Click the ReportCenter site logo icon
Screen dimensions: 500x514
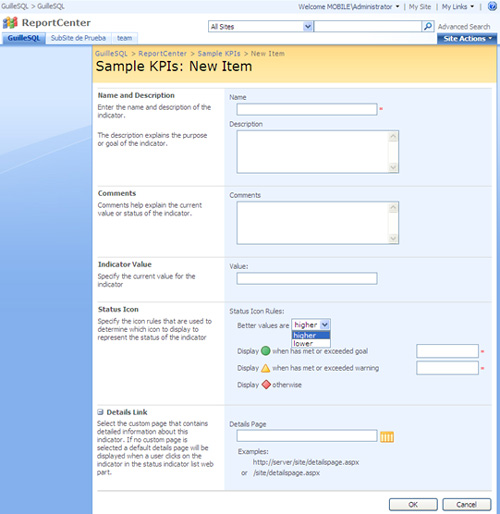click(x=10, y=23)
